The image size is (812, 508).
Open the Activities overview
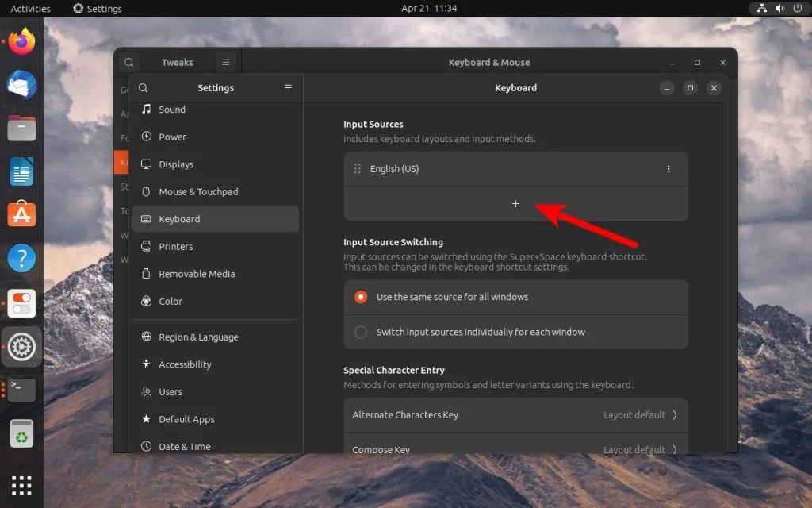[x=29, y=8]
